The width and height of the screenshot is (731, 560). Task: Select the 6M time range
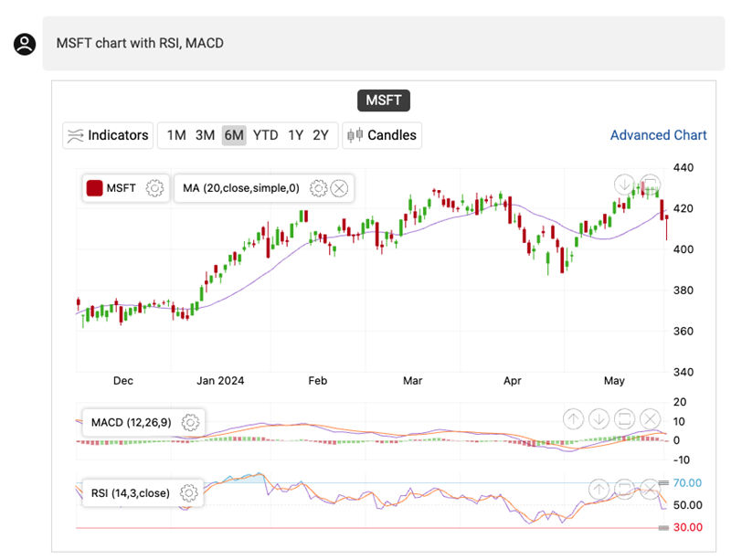[x=234, y=135]
